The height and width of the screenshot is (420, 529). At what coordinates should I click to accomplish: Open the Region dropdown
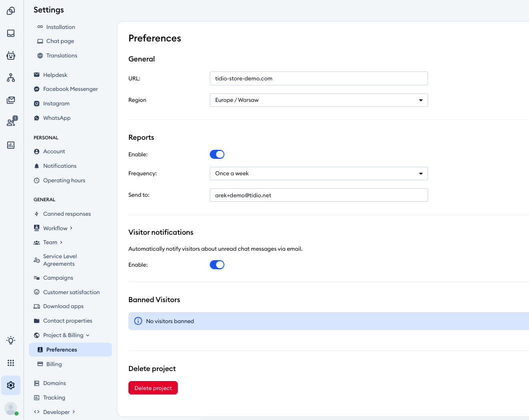coord(319,100)
